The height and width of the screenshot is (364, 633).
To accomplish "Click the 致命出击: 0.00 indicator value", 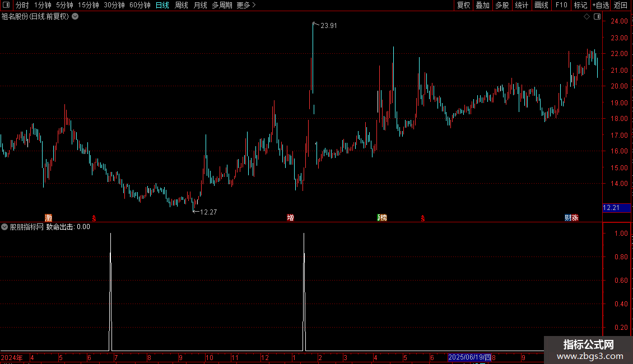I will point(68,227).
